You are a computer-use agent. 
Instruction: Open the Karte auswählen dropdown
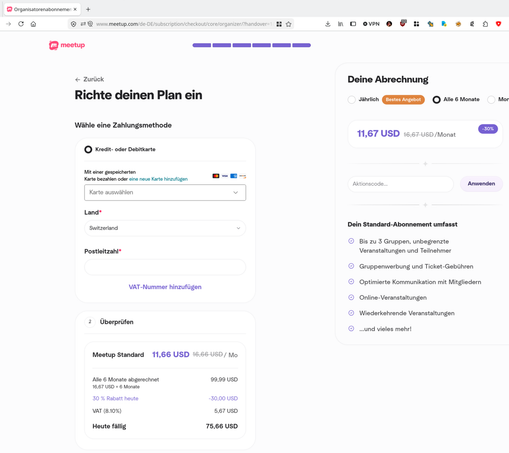click(165, 192)
